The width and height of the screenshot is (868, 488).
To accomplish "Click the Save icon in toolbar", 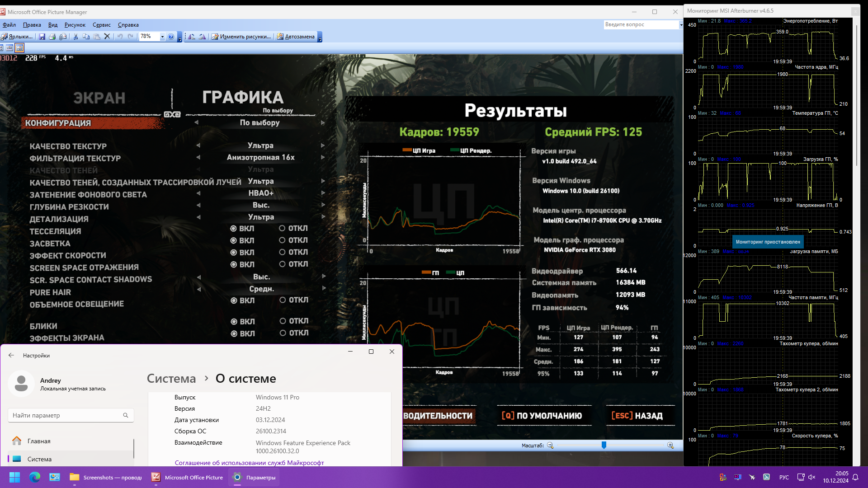I will pyautogui.click(x=42, y=37).
